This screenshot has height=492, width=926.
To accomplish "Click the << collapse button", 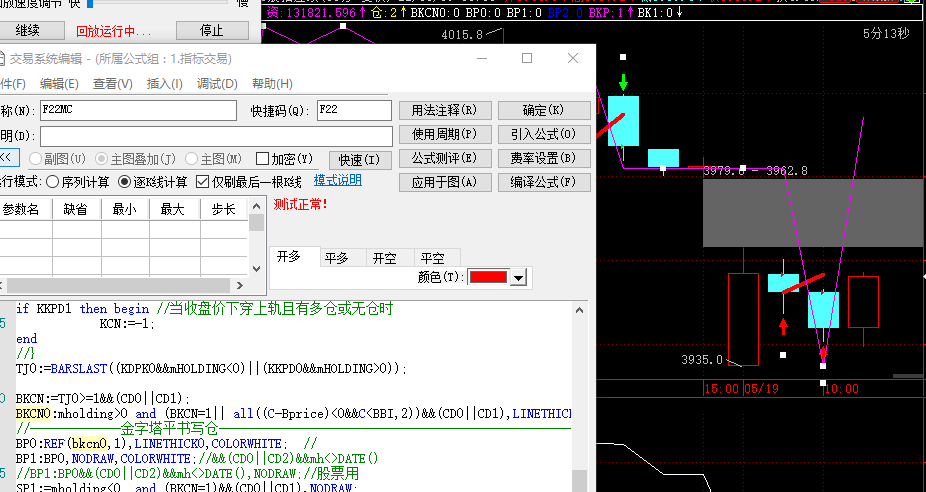I will pyautogui.click(x=8, y=158).
